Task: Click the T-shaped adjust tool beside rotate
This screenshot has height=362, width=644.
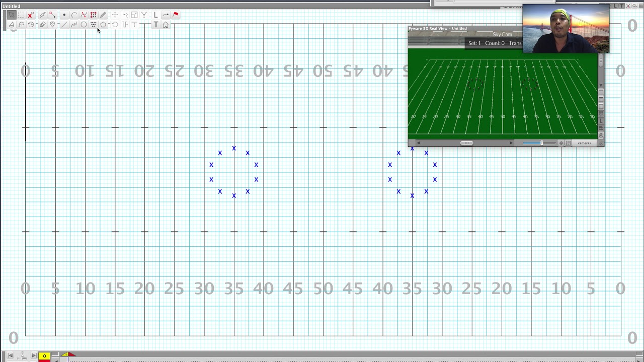Action: click(x=134, y=24)
